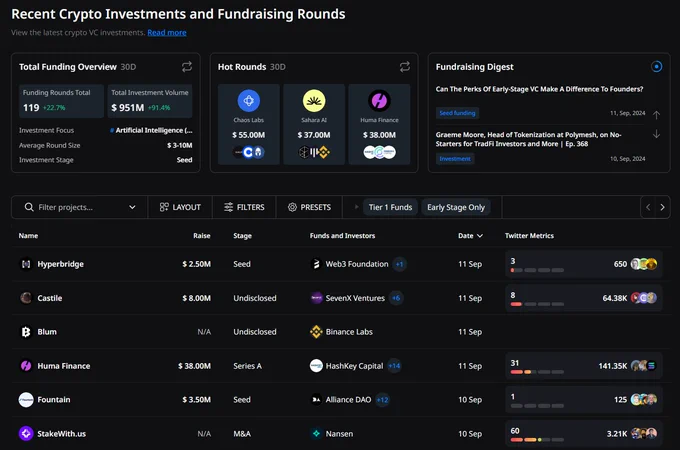
Task: Click the Artificial Intelligence investment focus link
Action: coord(151,130)
